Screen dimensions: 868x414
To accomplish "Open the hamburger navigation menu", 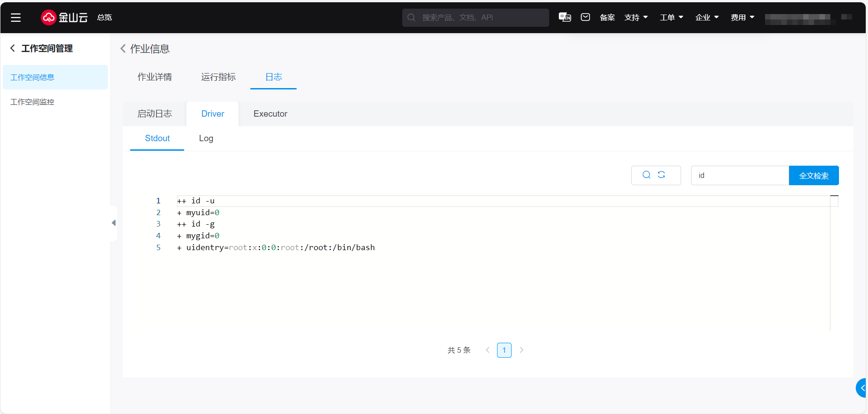I will point(16,18).
